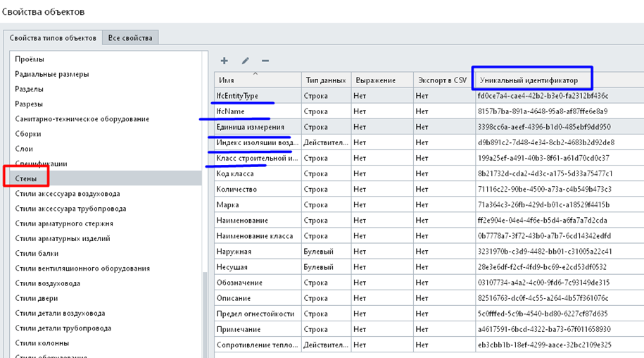Select the 'Единица измерения' property row
Viewport: 644px width, 358px height.
tap(429, 127)
